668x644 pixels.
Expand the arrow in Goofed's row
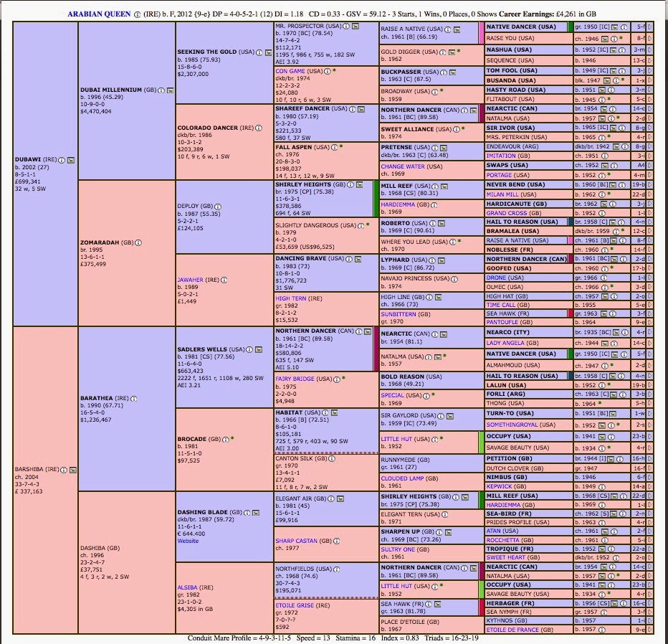(649, 268)
